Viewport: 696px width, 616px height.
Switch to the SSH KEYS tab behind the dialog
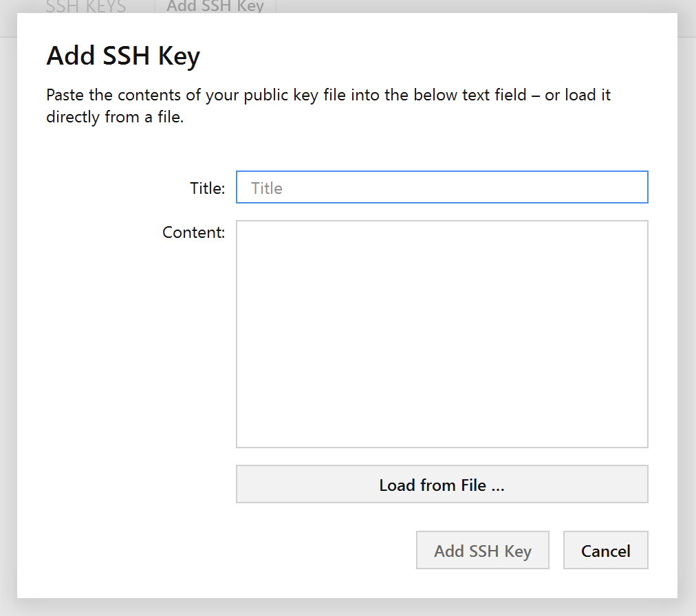tap(86, 7)
